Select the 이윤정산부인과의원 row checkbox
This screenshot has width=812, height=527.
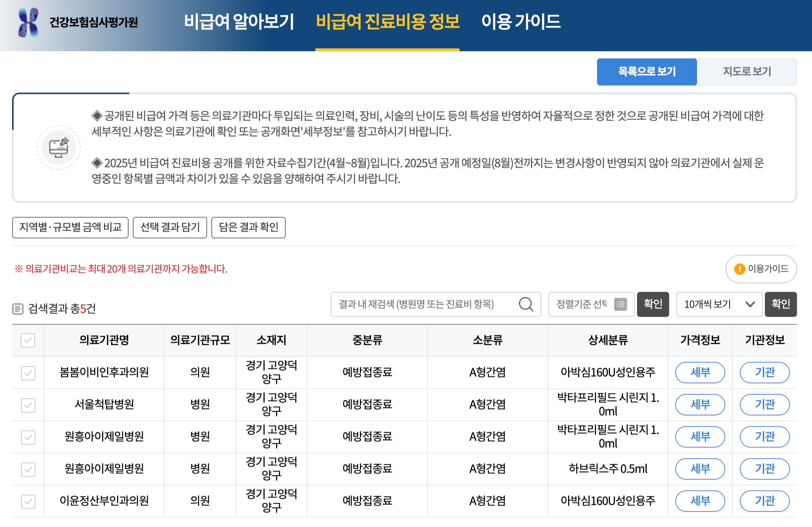coord(28,501)
